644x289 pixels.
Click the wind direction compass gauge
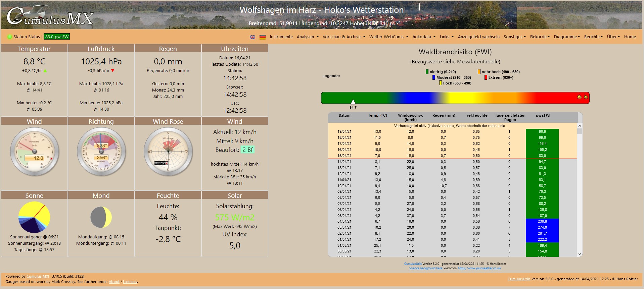click(101, 152)
